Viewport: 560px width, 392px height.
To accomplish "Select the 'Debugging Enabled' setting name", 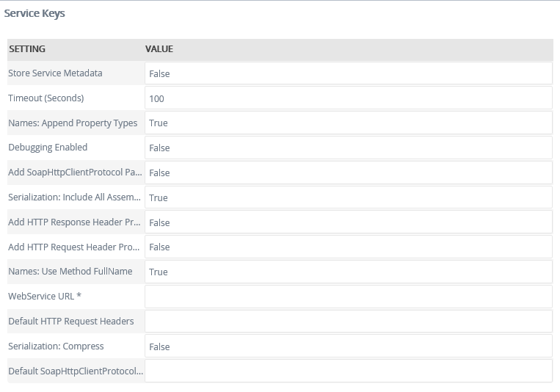I will (x=48, y=148).
